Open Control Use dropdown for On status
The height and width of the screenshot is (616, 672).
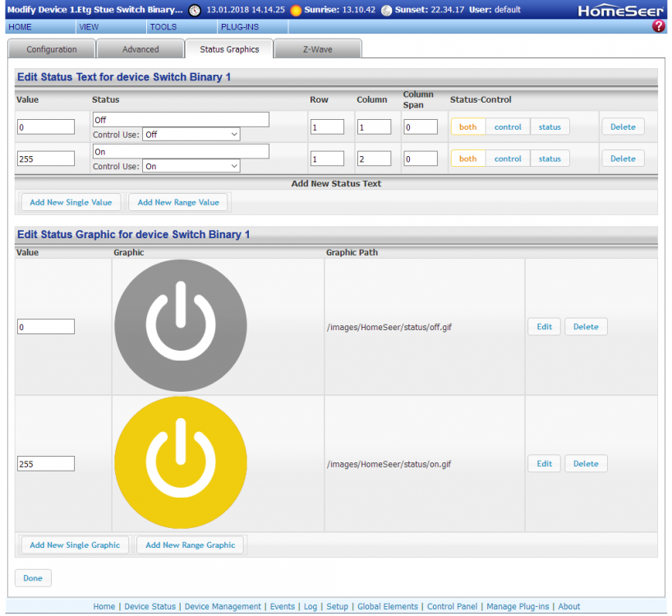(x=191, y=166)
